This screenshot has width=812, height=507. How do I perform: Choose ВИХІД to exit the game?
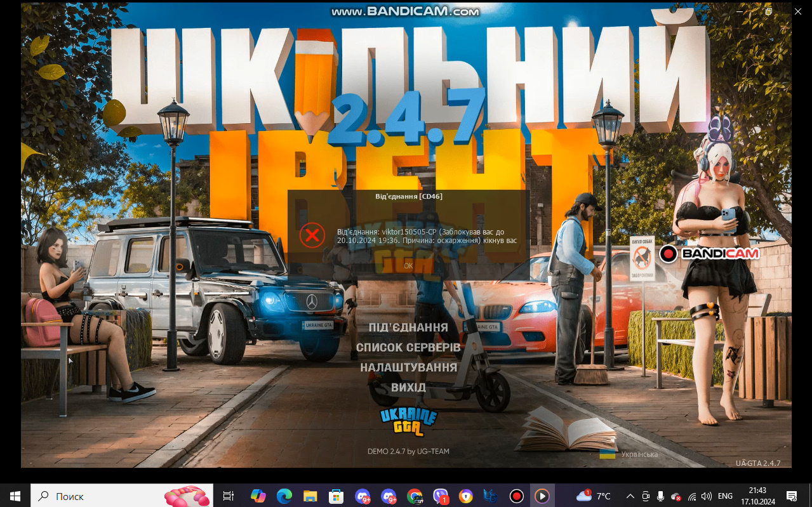(408, 387)
